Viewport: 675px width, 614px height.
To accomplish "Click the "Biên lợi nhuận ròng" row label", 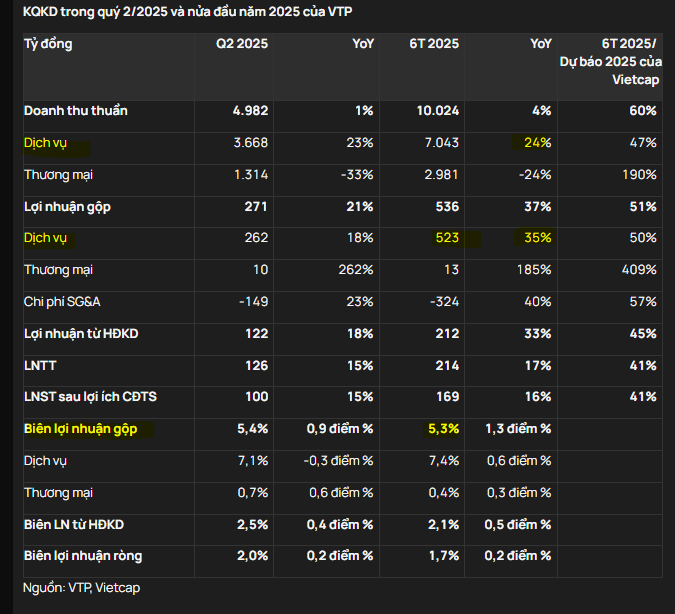I will pyautogui.click(x=83, y=556).
